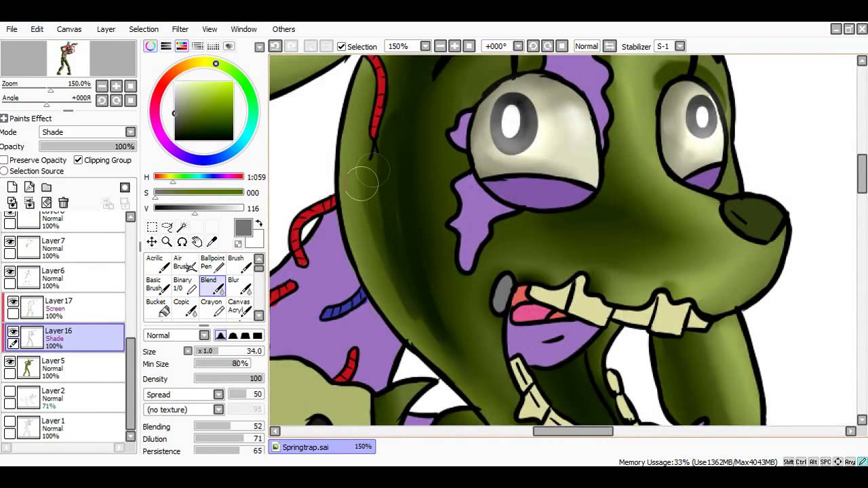Show Layer2 by clicking its visibility box

(x=9, y=391)
